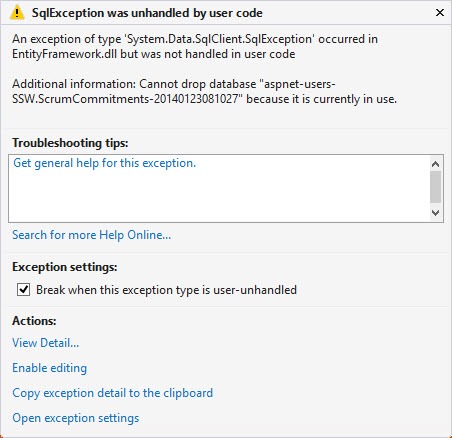Click the yellow warning triangle icon
The width and height of the screenshot is (452, 438).
17,13
